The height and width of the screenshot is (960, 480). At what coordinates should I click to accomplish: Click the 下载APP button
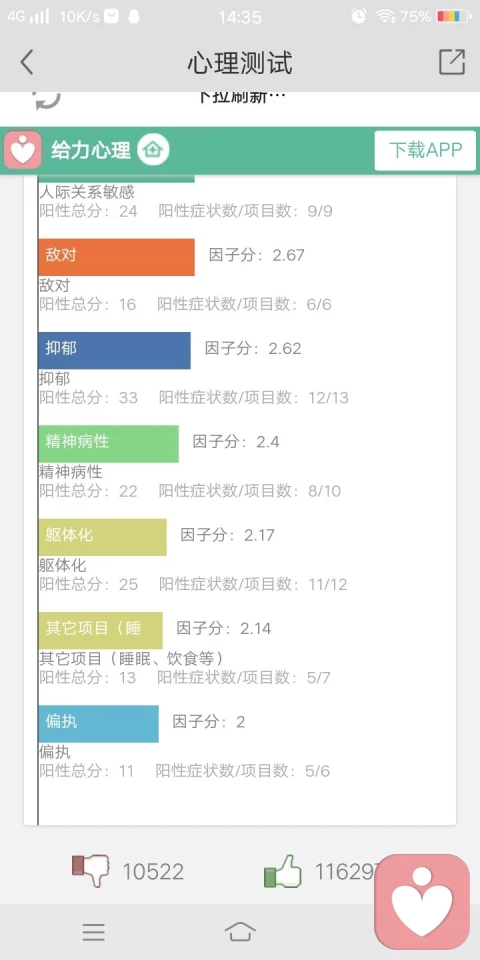coord(426,150)
